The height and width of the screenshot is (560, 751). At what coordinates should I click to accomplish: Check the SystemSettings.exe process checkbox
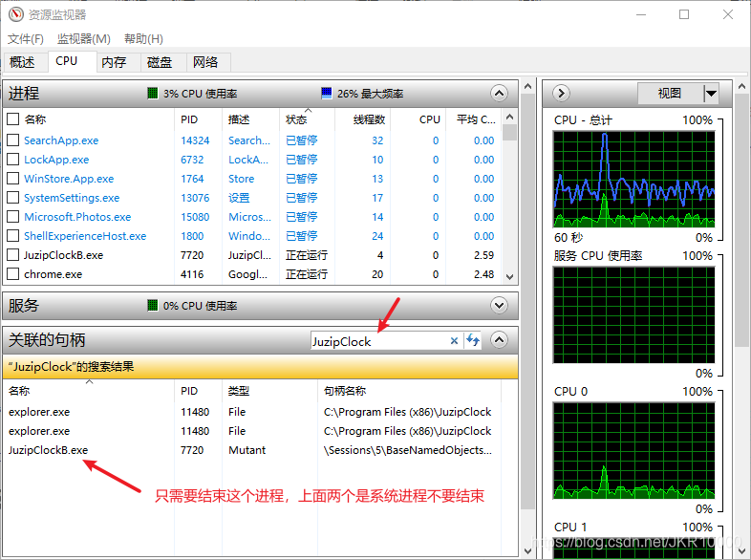click(x=13, y=198)
